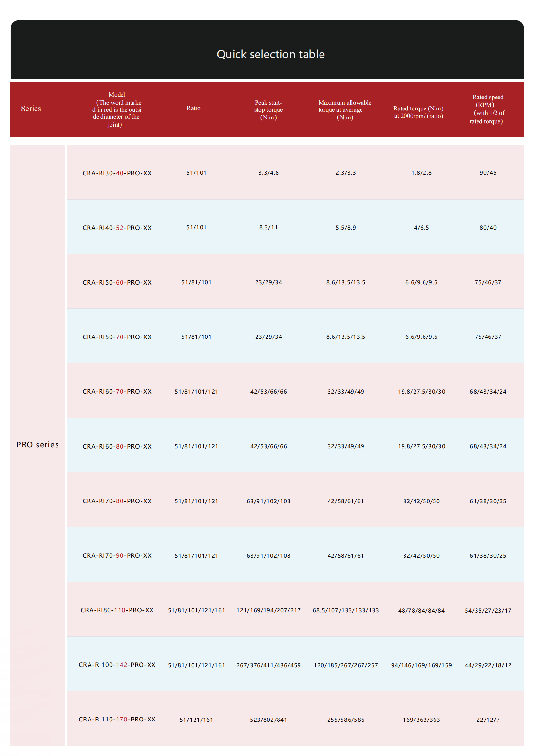Select model CRA-RI100-142-PRO-XX
Viewport: 535px width, 756px height.
(x=117, y=665)
